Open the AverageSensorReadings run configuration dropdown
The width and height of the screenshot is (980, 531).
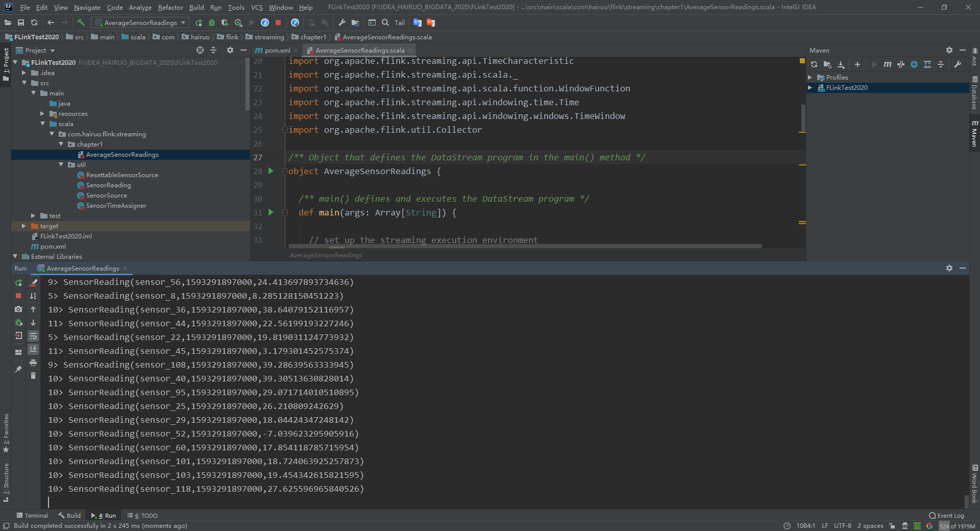[x=140, y=22]
